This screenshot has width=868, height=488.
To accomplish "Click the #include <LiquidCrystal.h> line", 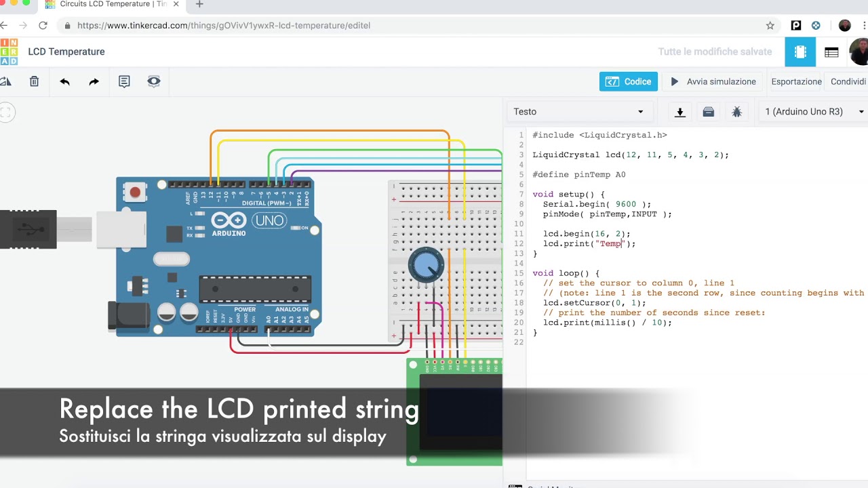I will coord(599,135).
